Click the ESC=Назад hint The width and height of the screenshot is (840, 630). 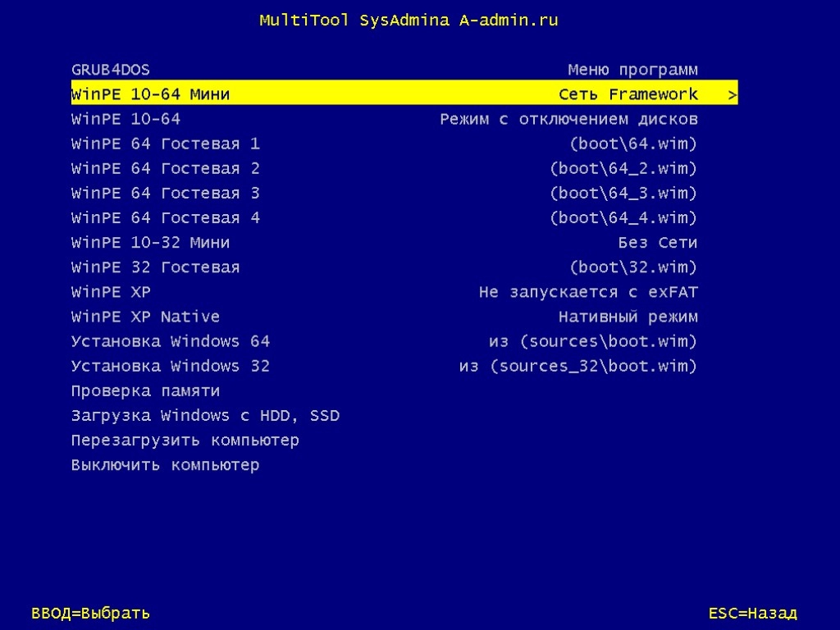(x=753, y=613)
